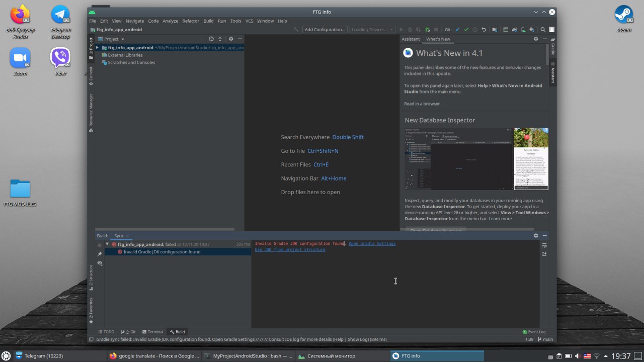Toggle the Resource Manager side tool window
This screenshot has width=644, height=362.
click(91, 113)
